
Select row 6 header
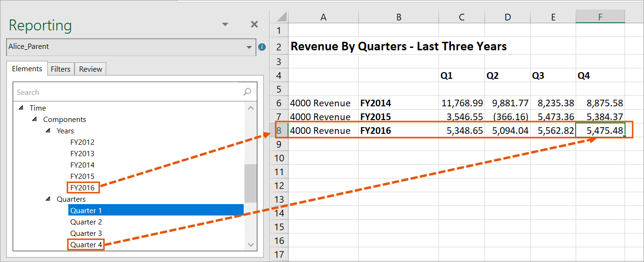click(x=279, y=103)
